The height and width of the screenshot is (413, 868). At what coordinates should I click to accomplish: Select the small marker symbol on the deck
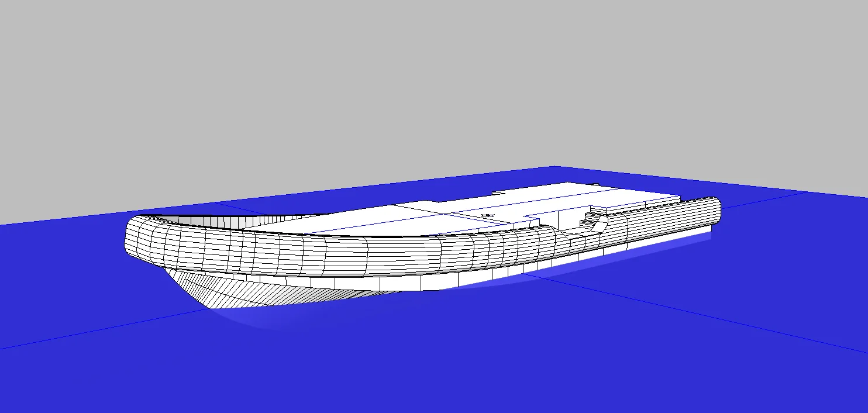(487, 216)
